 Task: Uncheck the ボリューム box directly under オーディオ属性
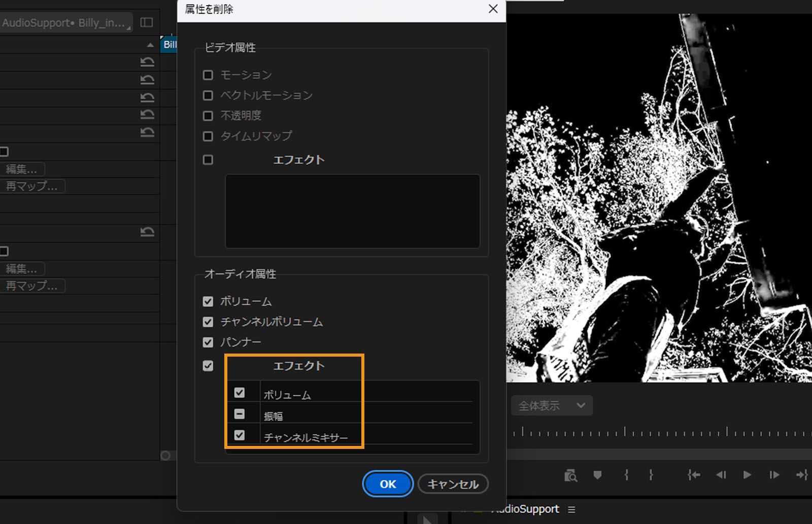point(208,301)
